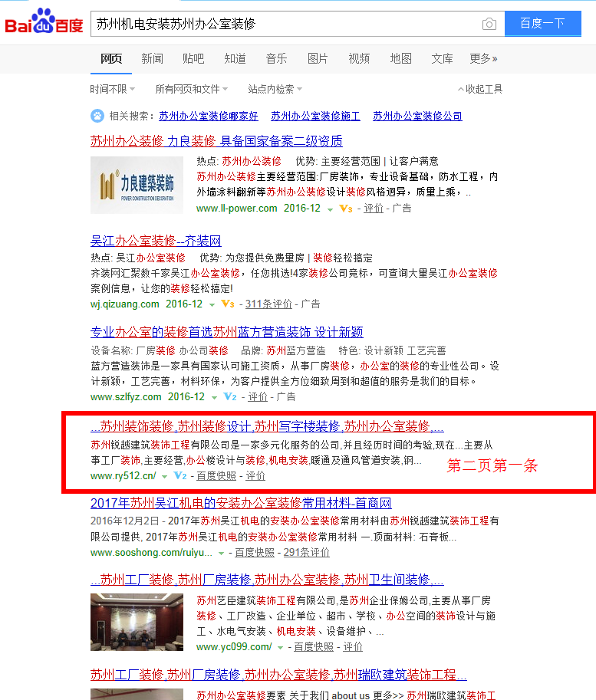The width and height of the screenshot is (596, 700).
Task: Click the Baidu logo
Action: [44, 21]
